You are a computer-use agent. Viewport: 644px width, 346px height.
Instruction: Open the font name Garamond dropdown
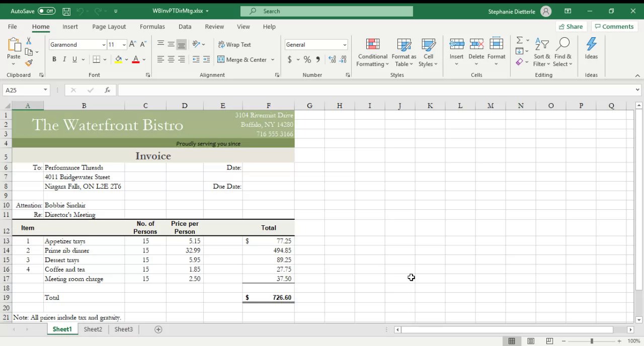(x=104, y=45)
